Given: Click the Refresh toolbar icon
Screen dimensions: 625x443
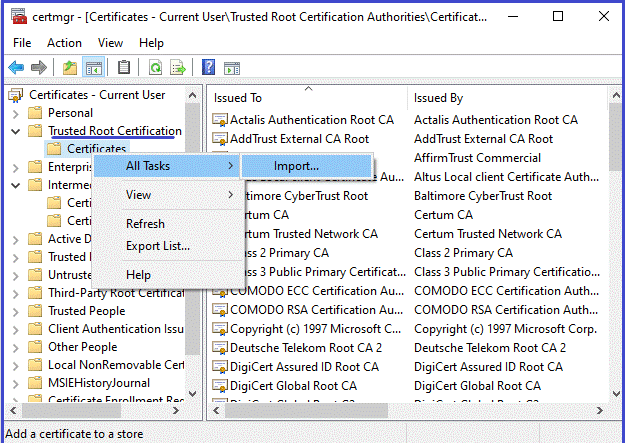Looking at the screenshot, I should (x=155, y=67).
